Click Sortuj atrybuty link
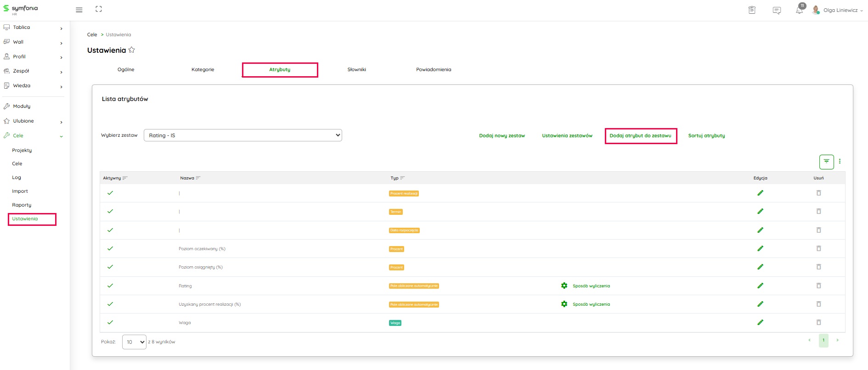The height and width of the screenshot is (370, 868). point(706,136)
